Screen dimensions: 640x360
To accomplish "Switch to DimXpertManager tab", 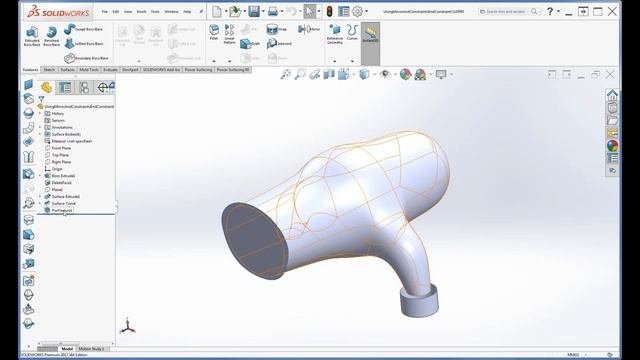I will (x=103, y=87).
